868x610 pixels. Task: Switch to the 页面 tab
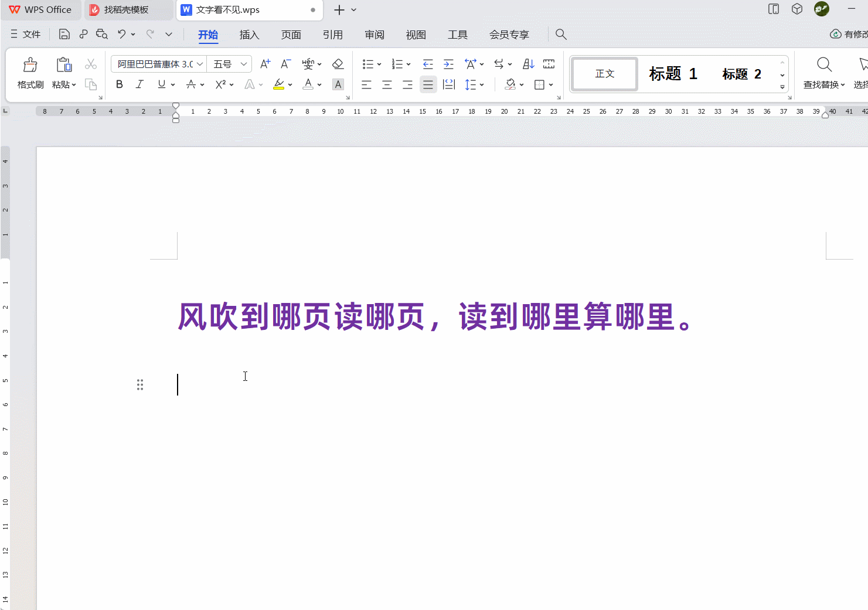click(x=291, y=35)
